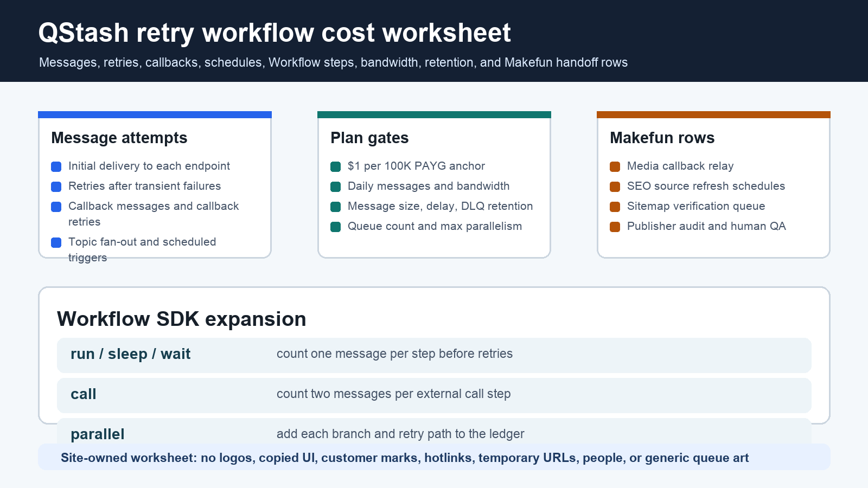Click count two messages per external call step
This screenshot has width=868, height=488.
(393, 394)
